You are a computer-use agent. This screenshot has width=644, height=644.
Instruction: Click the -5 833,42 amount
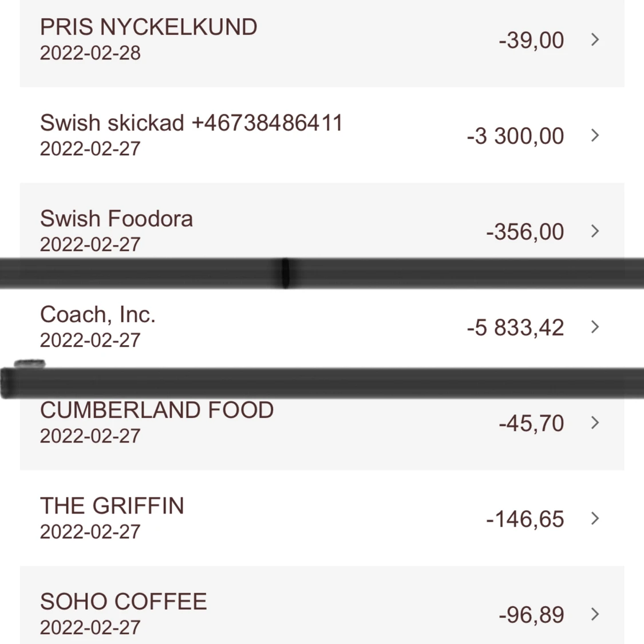(515, 327)
